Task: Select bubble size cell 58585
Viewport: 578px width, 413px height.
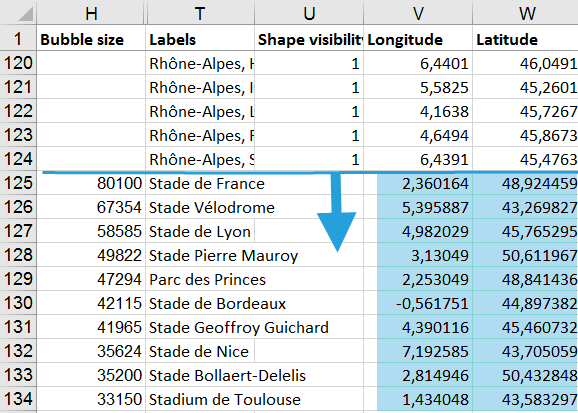Action: click(91, 231)
